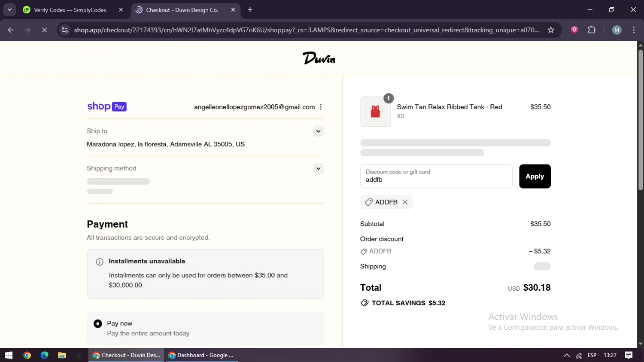Click the Discount code or gift card field

436,176
